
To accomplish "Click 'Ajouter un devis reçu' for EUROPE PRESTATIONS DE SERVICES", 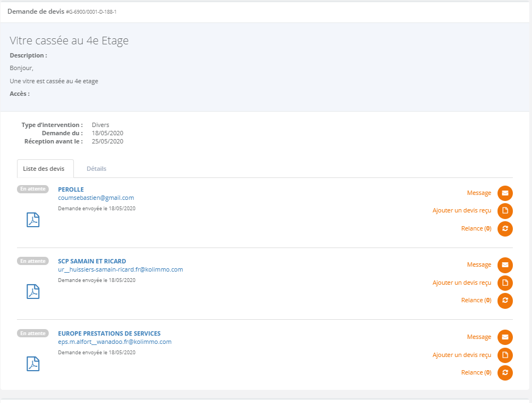I will point(462,355).
